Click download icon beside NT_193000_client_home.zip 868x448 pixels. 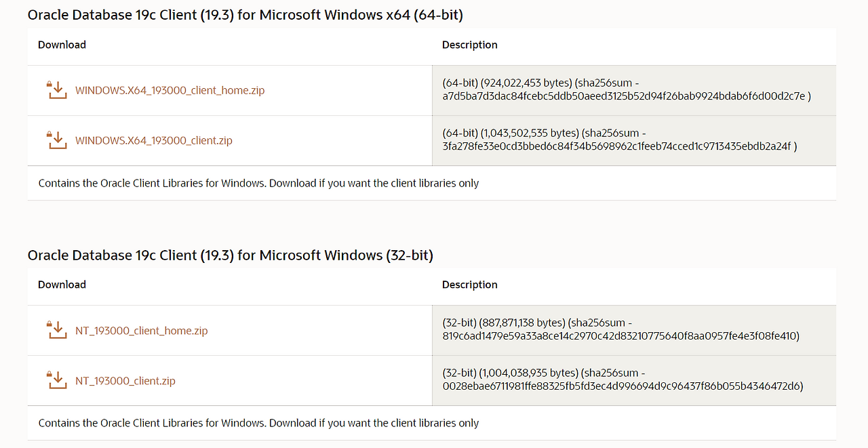(57, 331)
